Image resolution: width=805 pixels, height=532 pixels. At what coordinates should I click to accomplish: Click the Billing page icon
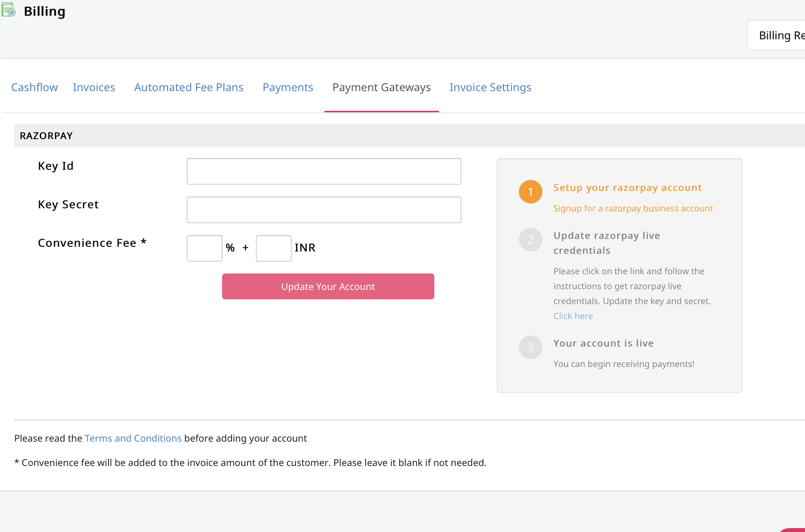(9, 9)
